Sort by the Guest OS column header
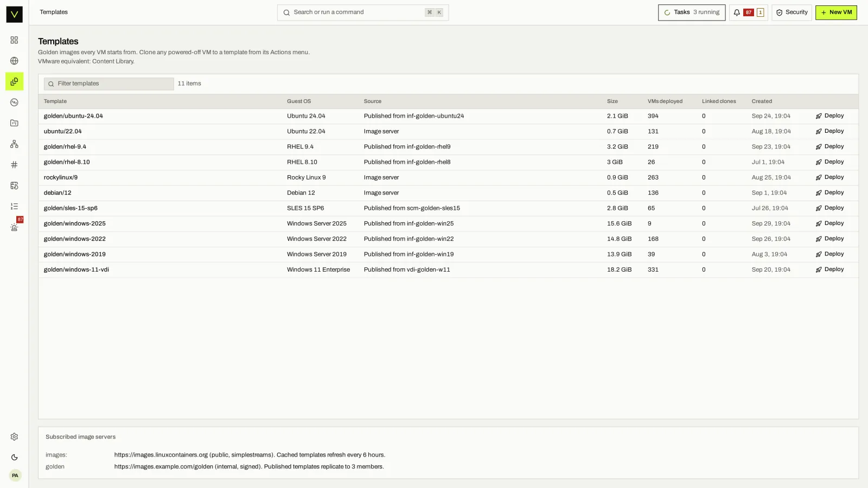The width and height of the screenshot is (868, 488). coord(299,101)
